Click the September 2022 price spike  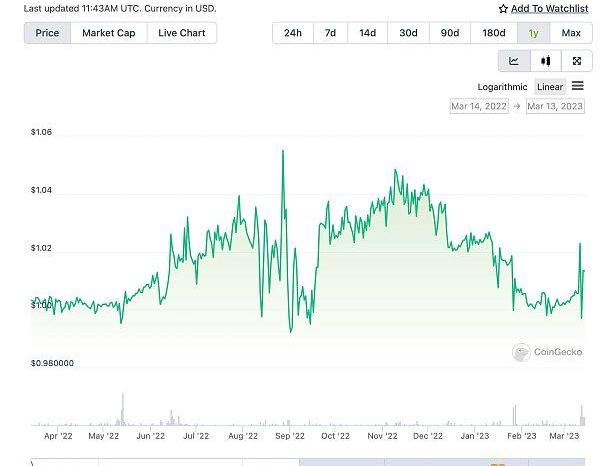283,152
